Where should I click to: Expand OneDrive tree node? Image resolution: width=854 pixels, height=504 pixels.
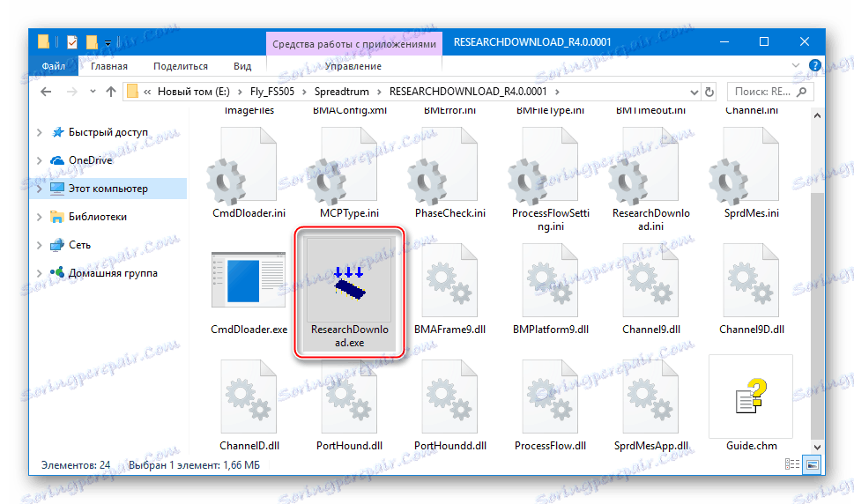[39, 160]
